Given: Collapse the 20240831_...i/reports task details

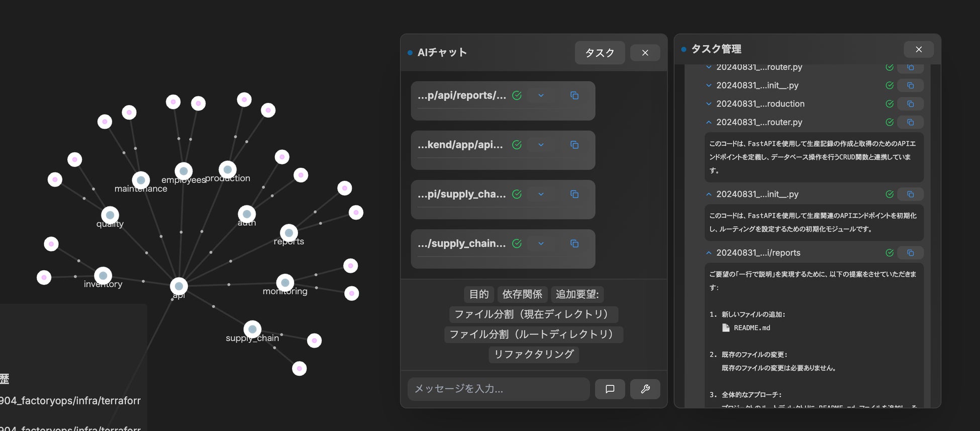Looking at the screenshot, I should (709, 253).
